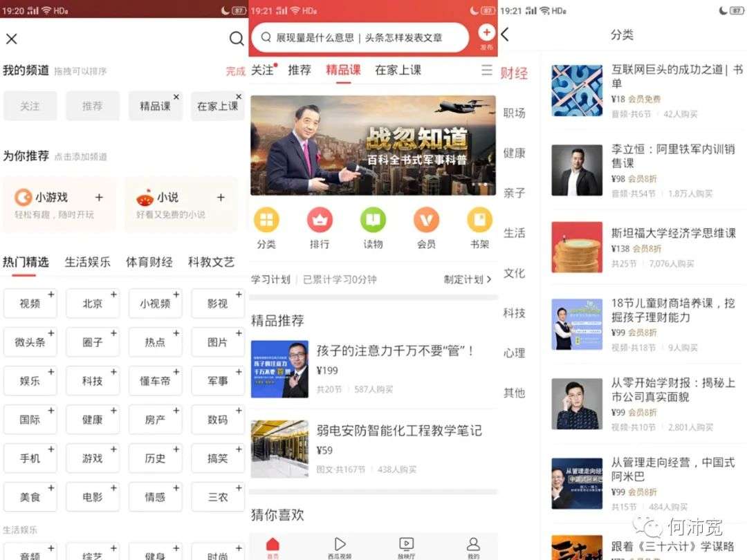Select 职场 category in sidebar
Image resolution: width=747 pixels, height=560 pixels.
[514, 113]
